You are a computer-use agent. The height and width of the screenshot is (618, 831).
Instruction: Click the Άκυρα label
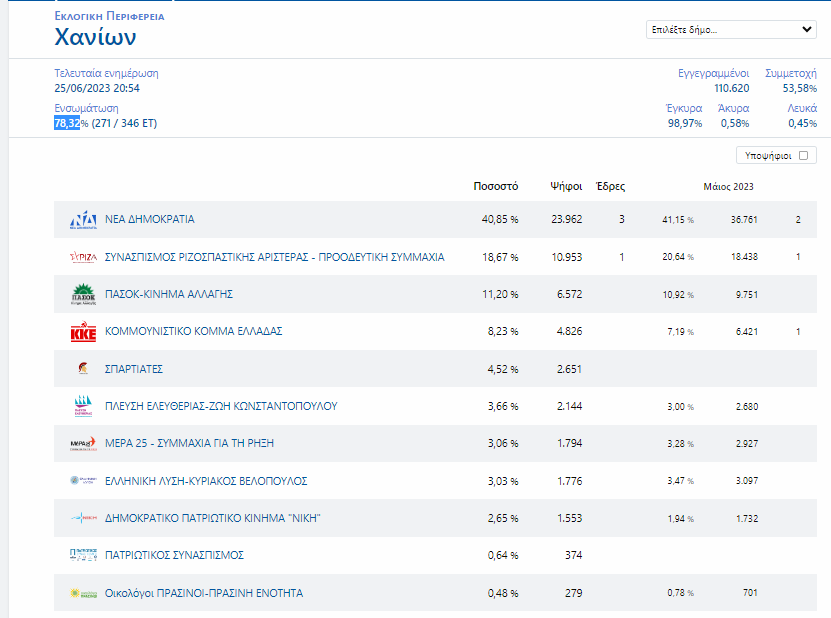733,108
